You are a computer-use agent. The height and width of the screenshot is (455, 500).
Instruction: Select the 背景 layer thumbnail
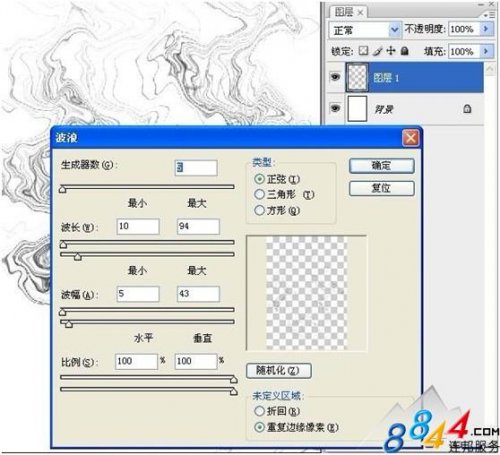[x=357, y=108]
